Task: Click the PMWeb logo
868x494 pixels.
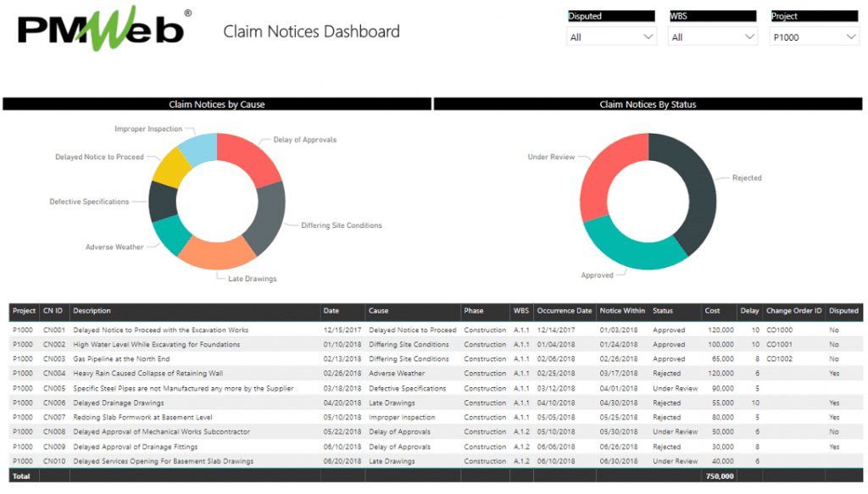Action: pos(104,29)
